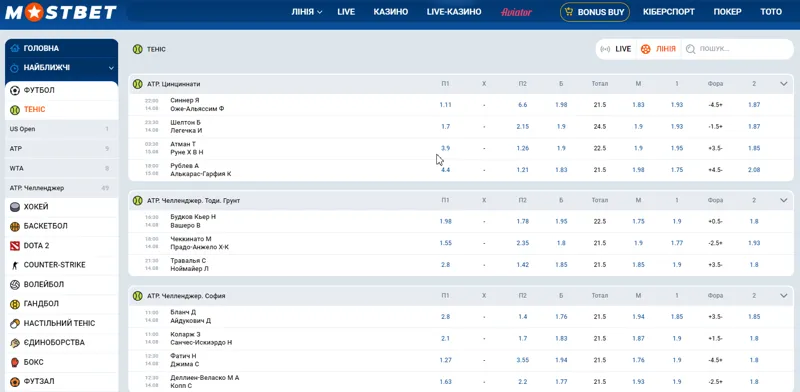Open the basketball icon in the sidebar

[15, 226]
